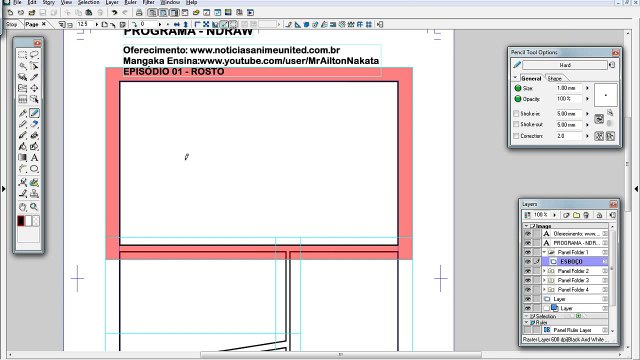640x360 pixels.
Task: Click the Fit to Window crossed-arrows icon
Action: click(206, 24)
